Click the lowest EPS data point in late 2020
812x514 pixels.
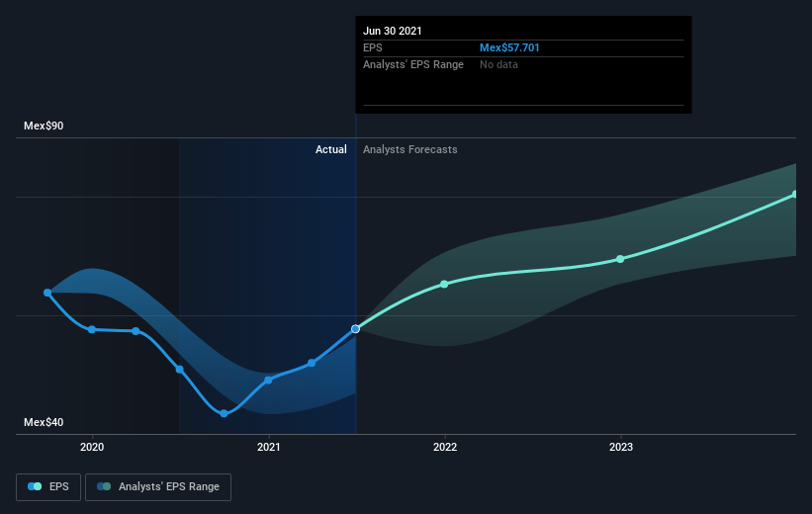click(224, 413)
